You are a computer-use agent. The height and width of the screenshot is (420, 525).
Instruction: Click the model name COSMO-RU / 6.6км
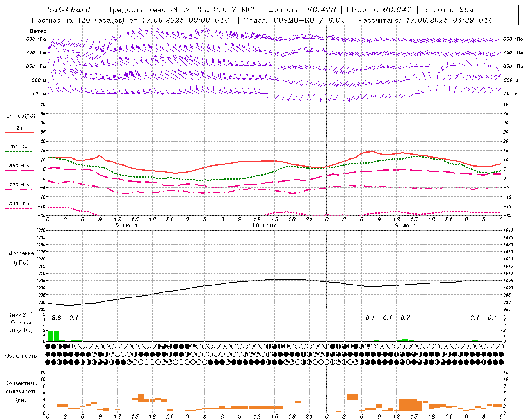(310, 20)
